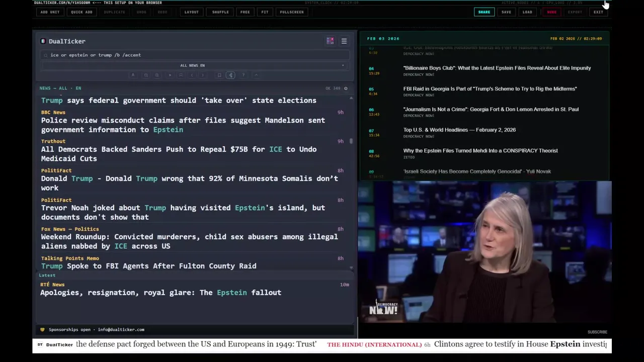Viewport: 644px width, 362px height.
Task: Enter FULLSCREEN mode
Action: [292, 12]
